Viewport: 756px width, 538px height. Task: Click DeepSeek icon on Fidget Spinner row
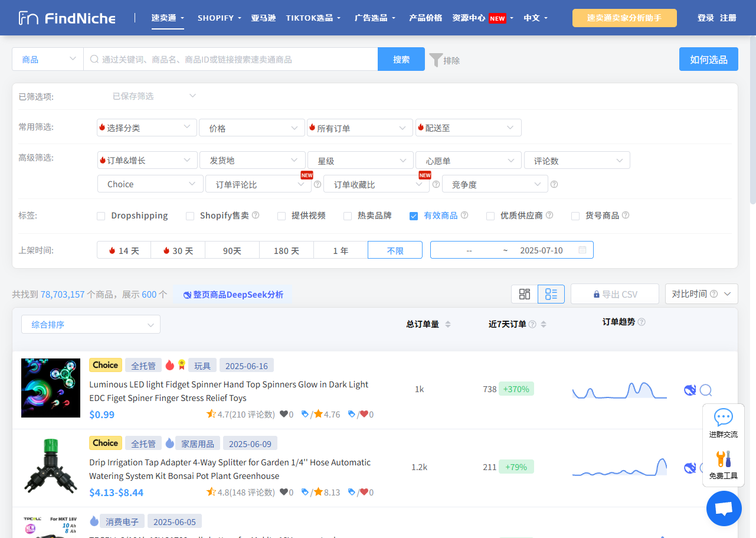[690, 390]
